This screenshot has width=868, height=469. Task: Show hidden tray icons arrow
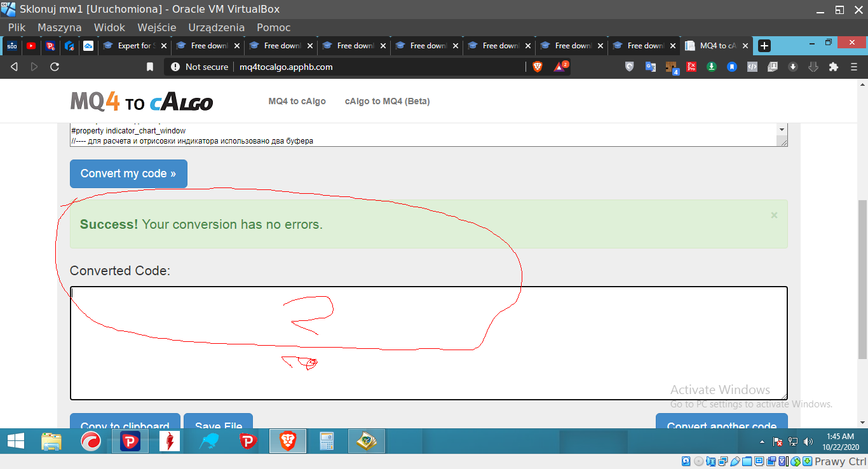763,442
